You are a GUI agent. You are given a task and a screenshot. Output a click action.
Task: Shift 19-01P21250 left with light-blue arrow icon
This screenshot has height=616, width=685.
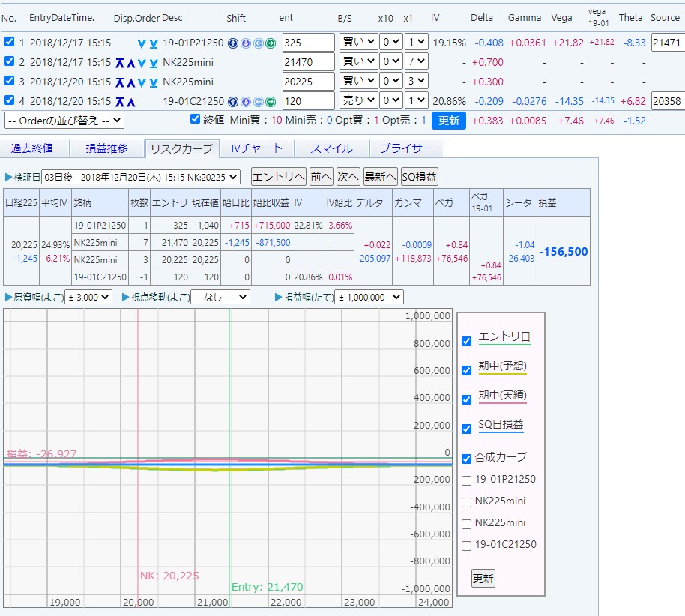pos(259,43)
